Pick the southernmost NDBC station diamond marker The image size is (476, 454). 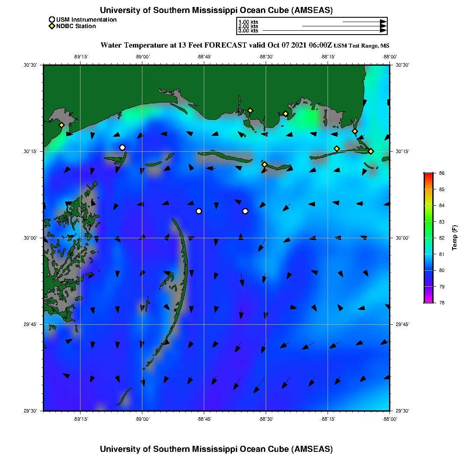coord(264,164)
